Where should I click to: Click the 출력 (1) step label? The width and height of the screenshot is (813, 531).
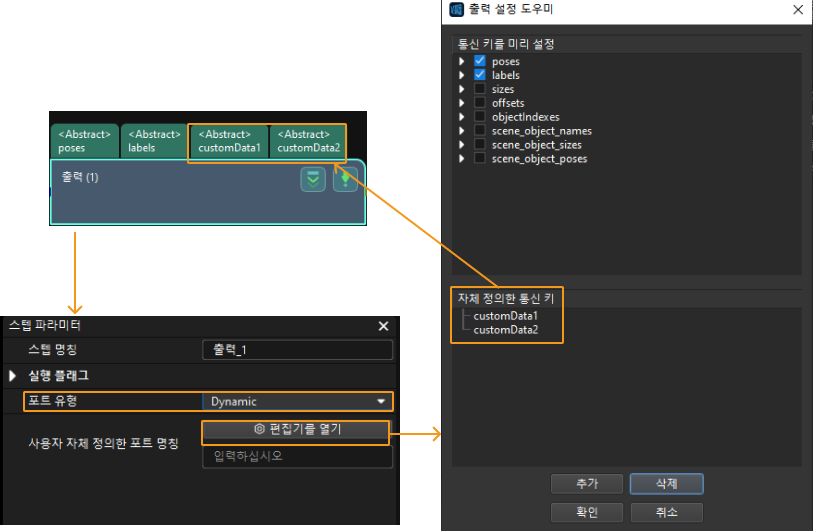point(80,177)
